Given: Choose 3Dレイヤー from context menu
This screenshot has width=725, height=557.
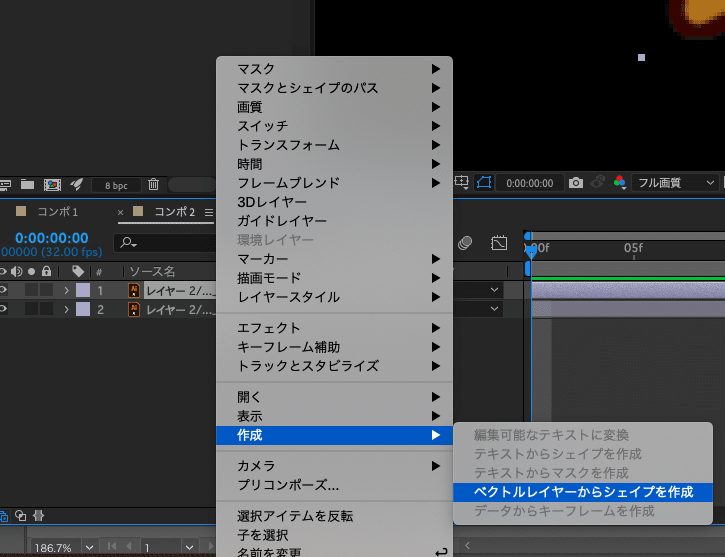Looking at the screenshot, I should 334,202.
